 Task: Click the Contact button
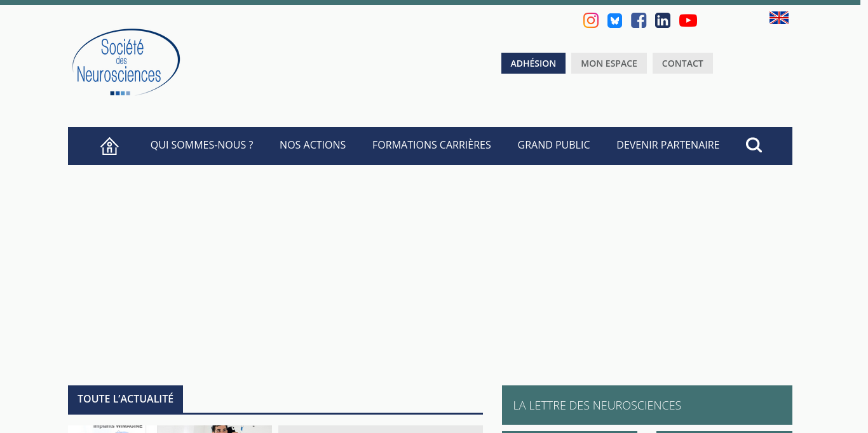coord(682,63)
